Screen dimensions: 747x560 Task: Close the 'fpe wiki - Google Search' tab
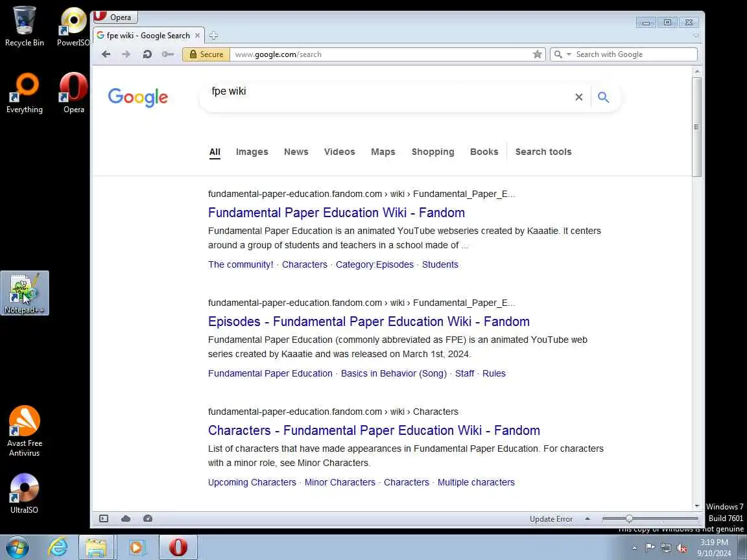(197, 35)
